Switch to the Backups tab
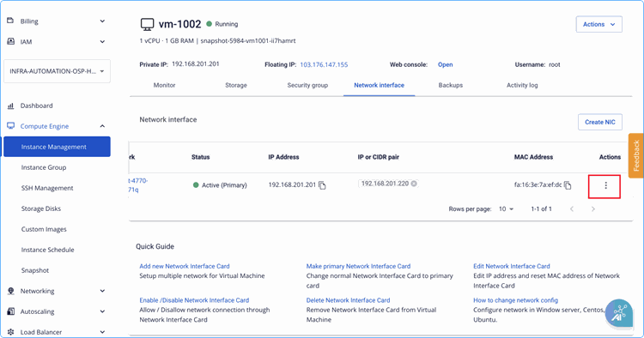This screenshot has height=338, width=644. [x=451, y=85]
